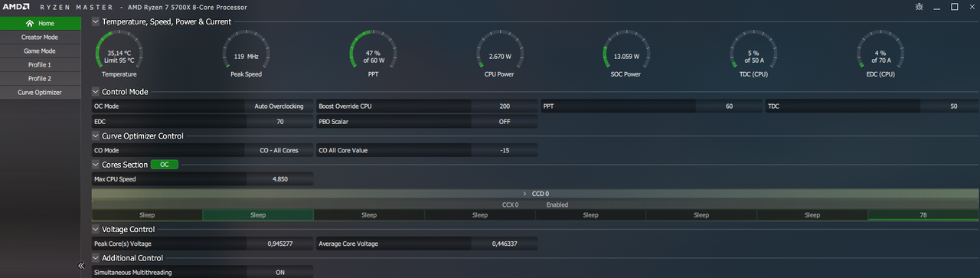Click CO Mode value CO - All Cores
Screen dimensions: 980x278
[279, 150]
